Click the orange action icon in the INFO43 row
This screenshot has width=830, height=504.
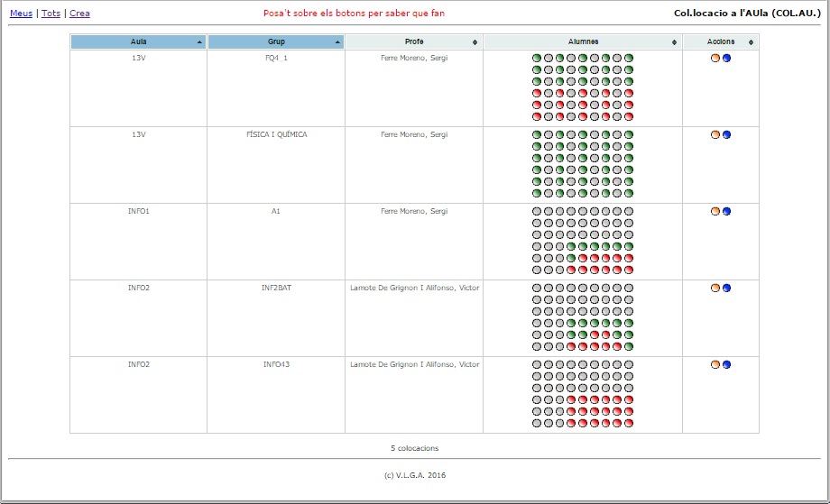click(x=715, y=365)
